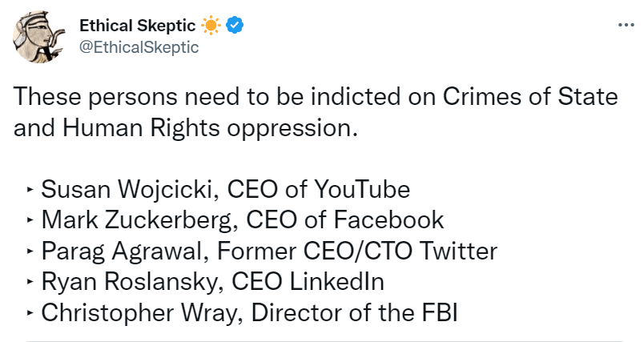Click the sun emoji beside the name

coord(211,26)
